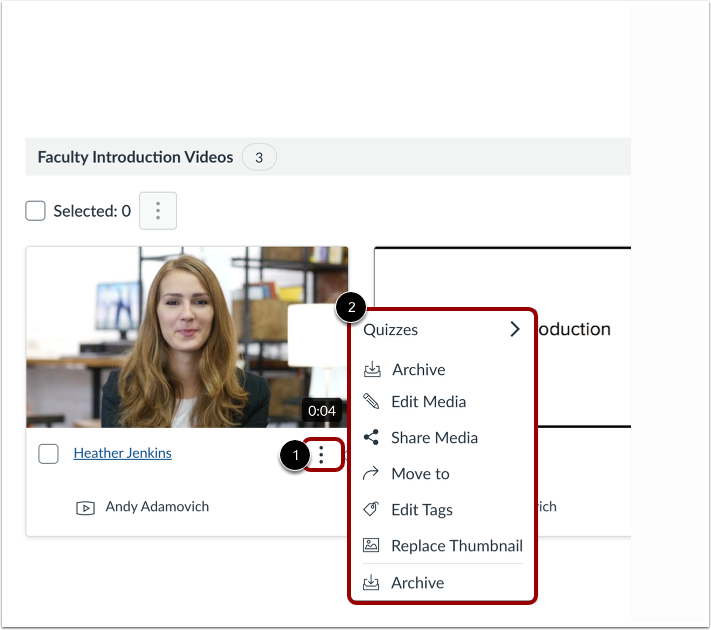Screen dimensions: 711x630
Task: Open the second video card thumbnail
Action: (x=502, y=337)
